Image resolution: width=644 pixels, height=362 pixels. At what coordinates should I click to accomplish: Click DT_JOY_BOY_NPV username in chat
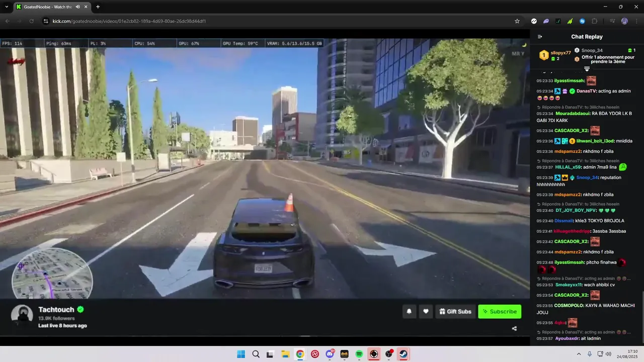(x=576, y=210)
